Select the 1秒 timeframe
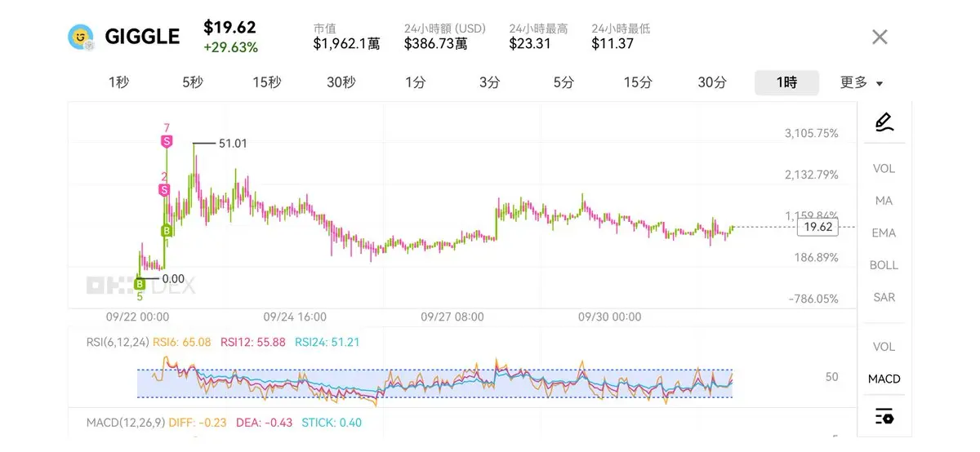 pos(118,82)
